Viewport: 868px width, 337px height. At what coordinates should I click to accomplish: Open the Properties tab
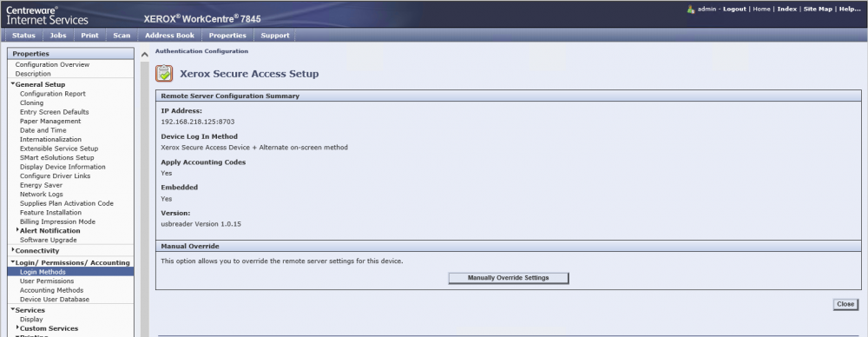pyautogui.click(x=227, y=35)
